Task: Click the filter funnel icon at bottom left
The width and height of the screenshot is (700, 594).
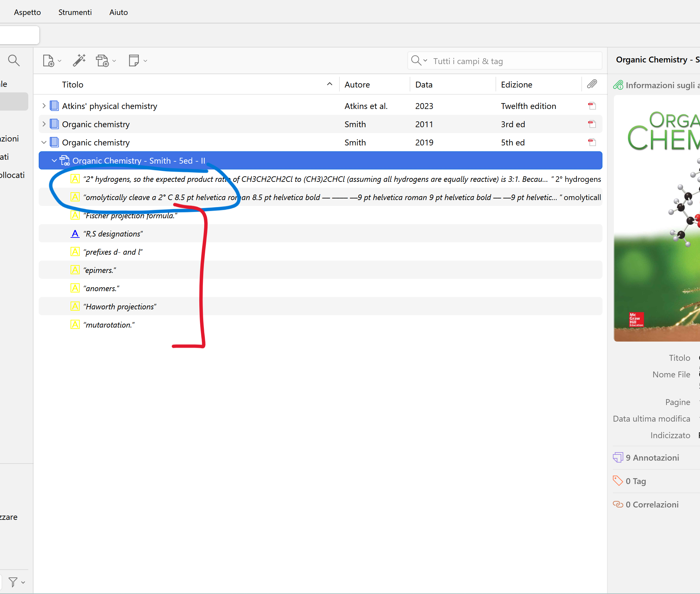Action: coord(13,582)
